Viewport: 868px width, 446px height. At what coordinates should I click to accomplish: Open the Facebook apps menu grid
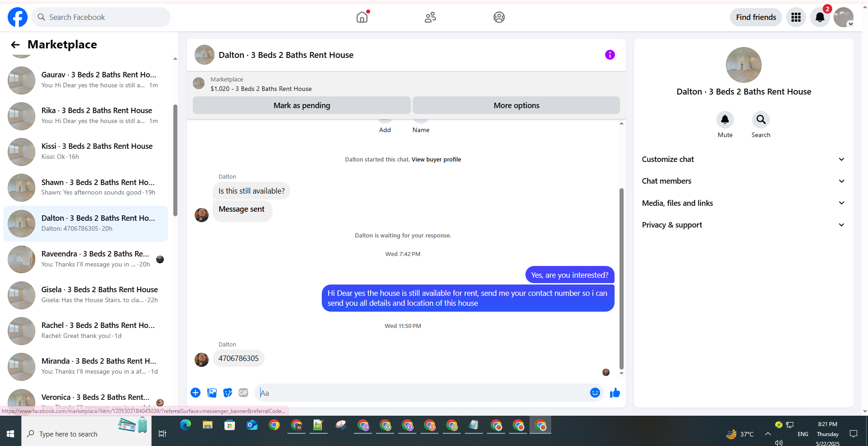click(796, 17)
